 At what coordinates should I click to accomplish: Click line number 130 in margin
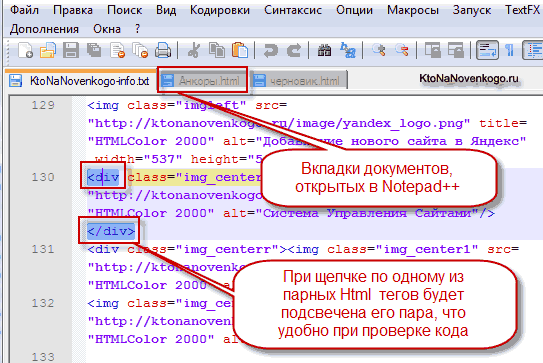coord(43,177)
